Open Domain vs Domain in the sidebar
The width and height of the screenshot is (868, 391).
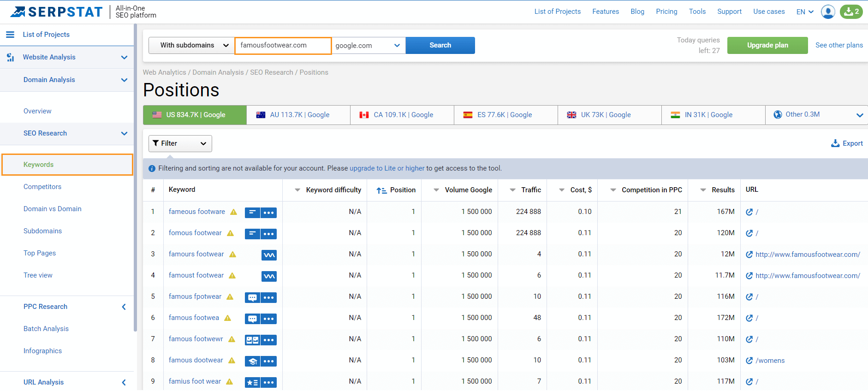[53, 209]
